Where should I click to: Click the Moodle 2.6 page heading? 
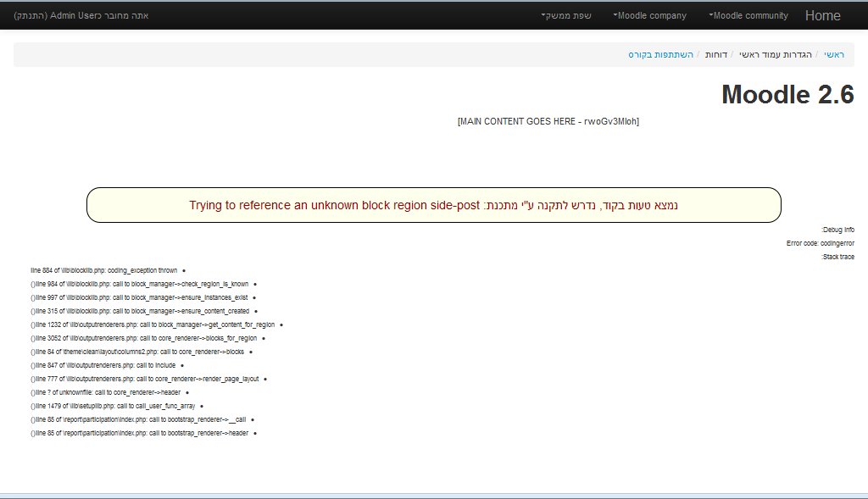pyautogui.click(x=787, y=94)
